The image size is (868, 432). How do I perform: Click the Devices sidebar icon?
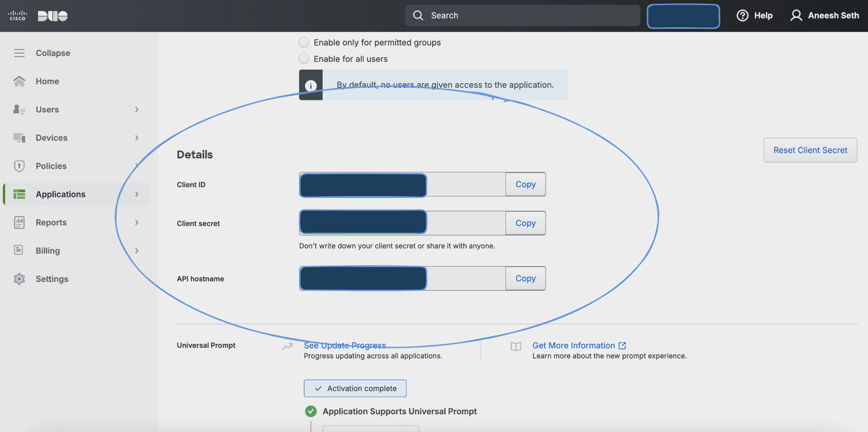(19, 138)
